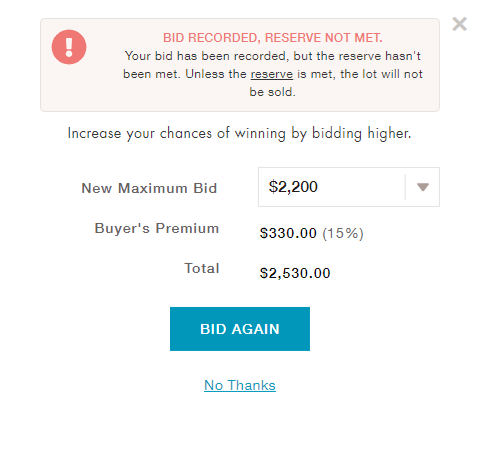Select the No Thanks link
480x457 pixels.
240,385
